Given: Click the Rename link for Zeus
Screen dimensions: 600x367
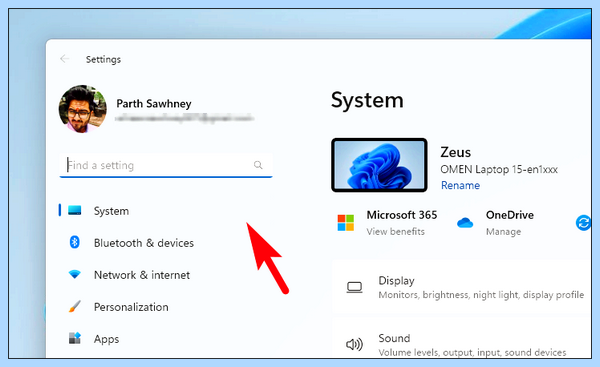Looking at the screenshot, I should point(460,185).
